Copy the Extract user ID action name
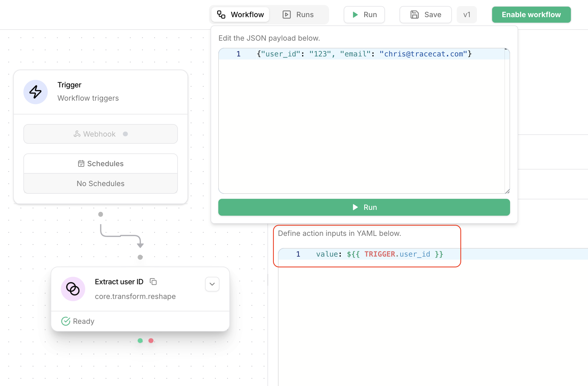This screenshot has width=588, height=386. tap(153, 282)
